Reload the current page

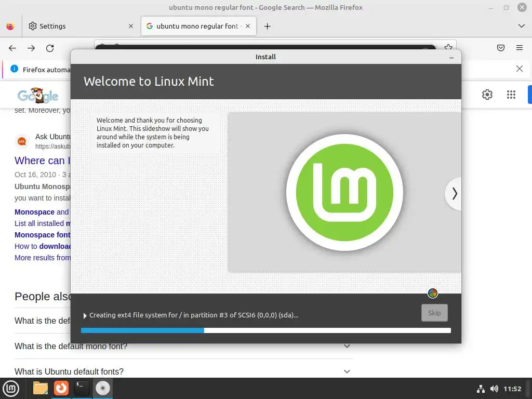coord(50,48)
